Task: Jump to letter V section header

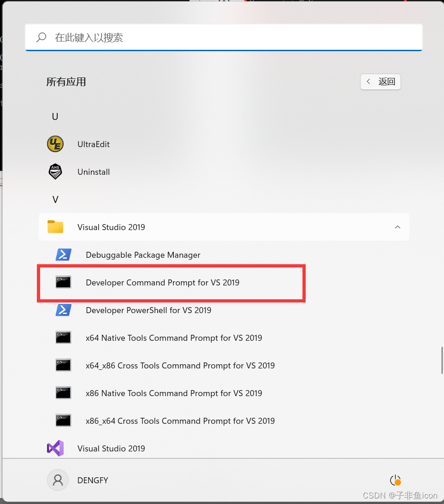Action: click(x=55, y=200)
